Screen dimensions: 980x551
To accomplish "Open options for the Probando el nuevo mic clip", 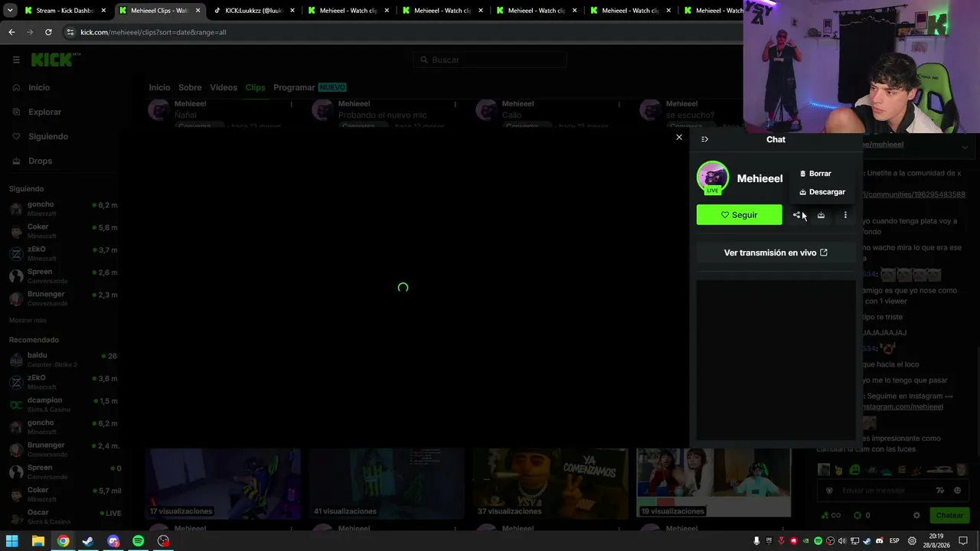I will [x=455, y=105].
